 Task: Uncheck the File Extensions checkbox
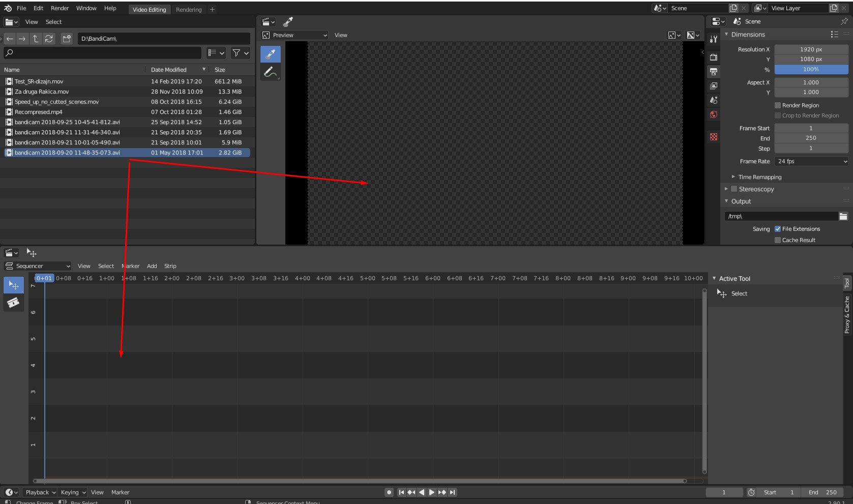tap(778, 229)
